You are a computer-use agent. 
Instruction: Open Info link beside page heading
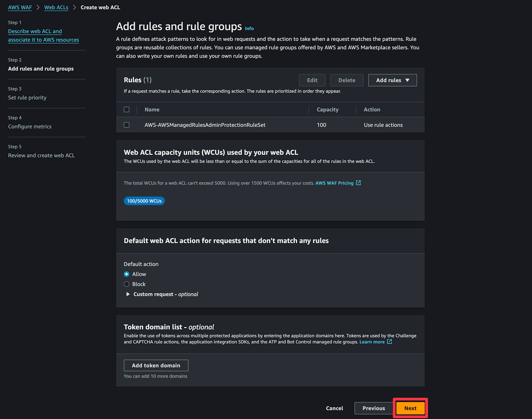pyautogui.click(x=249, y=28)
